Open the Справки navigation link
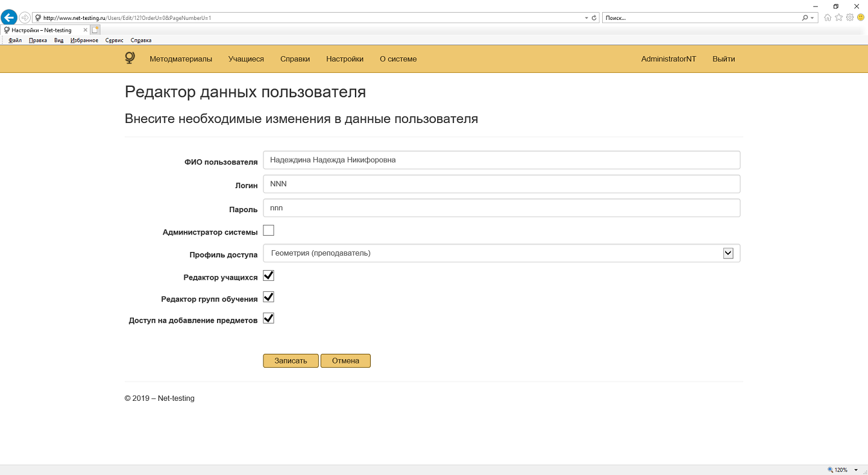Screen dimensions: 868x475 pos(295,59)
